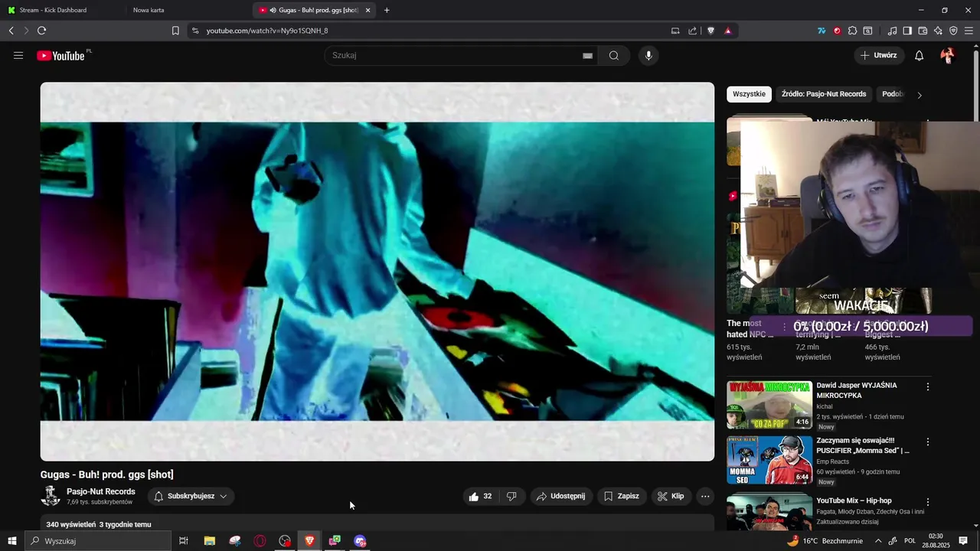Open the browser main hamburger menu
Viewport: 980px width, 551px height.
click(969, 31)
